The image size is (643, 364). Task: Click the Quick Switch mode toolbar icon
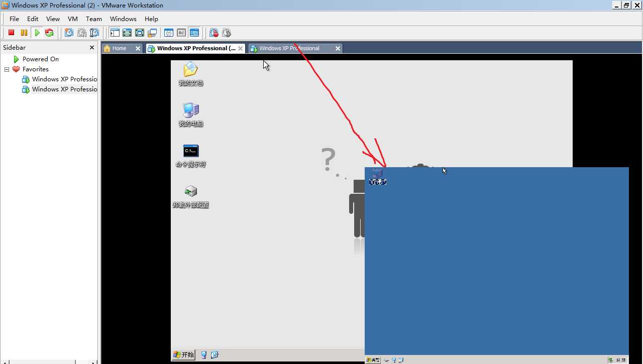pyautogui.click(x=127, y=33)
